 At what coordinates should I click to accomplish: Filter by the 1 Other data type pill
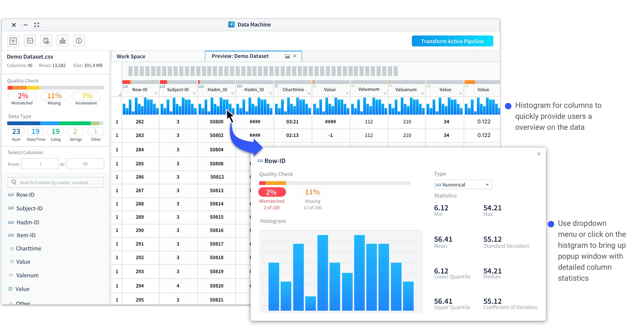tap(95, 132)
